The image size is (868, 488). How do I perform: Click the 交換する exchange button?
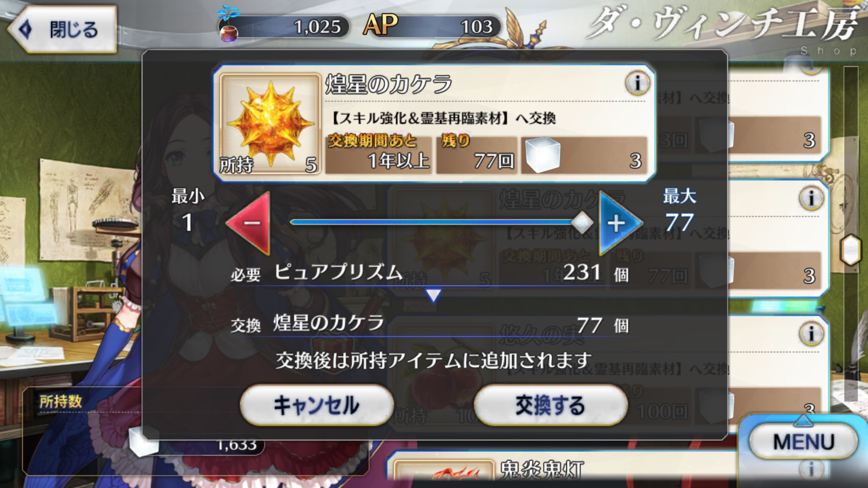tap(550, 405)
